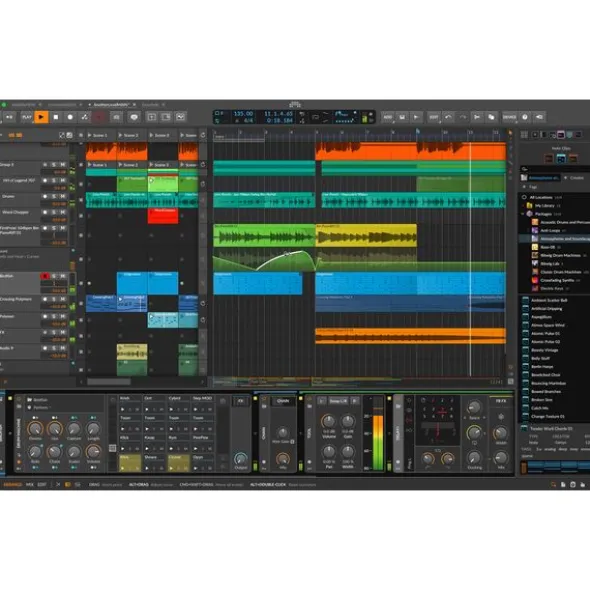
Task: Click the redo arrow icon
Action: [462, 117]
